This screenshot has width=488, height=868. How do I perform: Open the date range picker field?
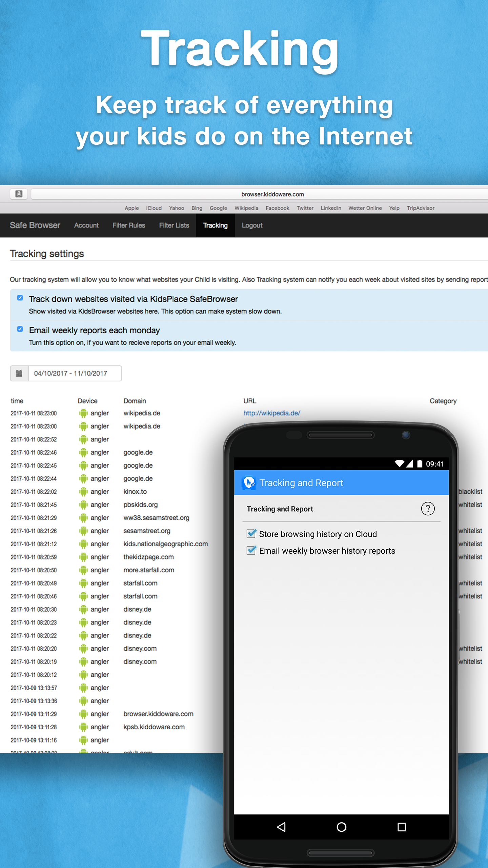click(x=75, y=373)
